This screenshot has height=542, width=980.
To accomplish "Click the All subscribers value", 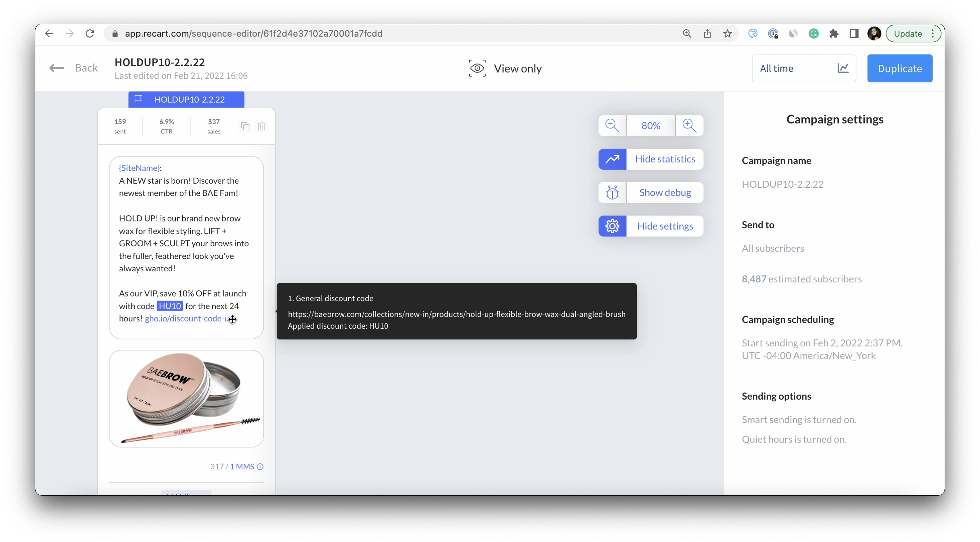I will 773,248.
